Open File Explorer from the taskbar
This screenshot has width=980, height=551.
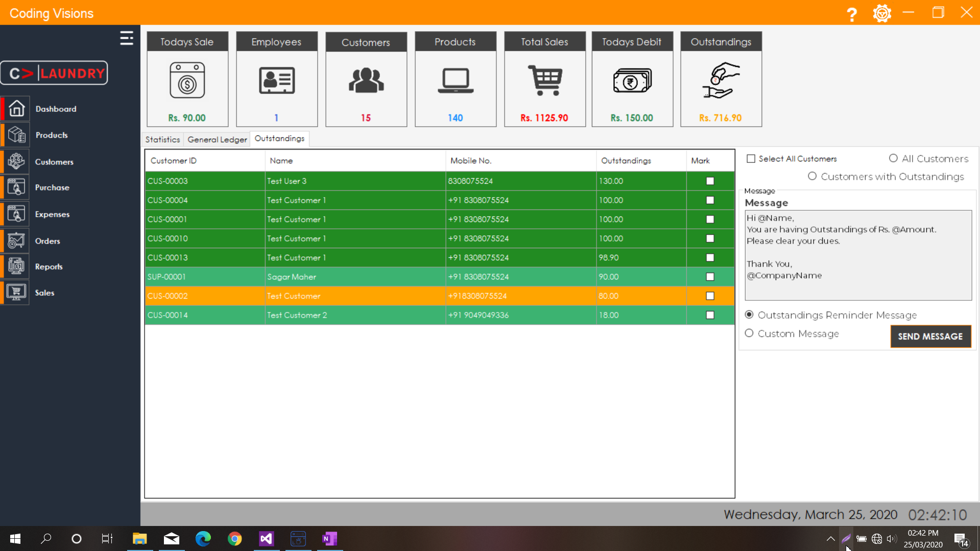[140, 539]
